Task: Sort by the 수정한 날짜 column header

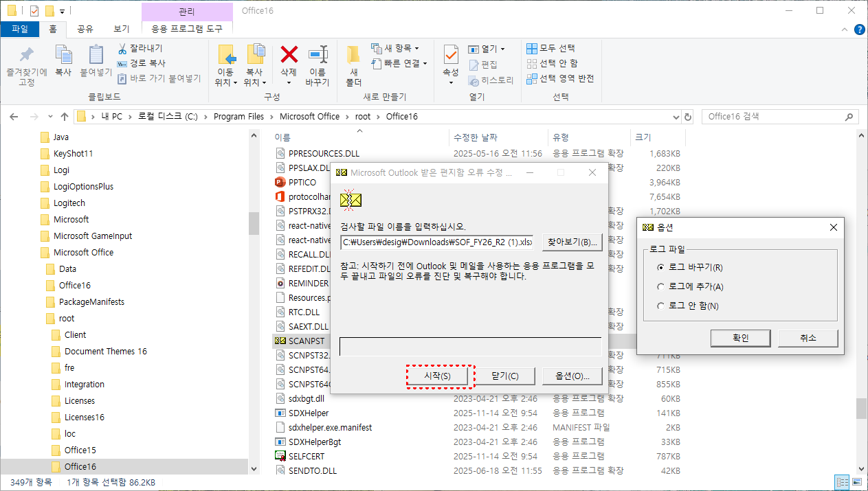Action: coord(498,137)
